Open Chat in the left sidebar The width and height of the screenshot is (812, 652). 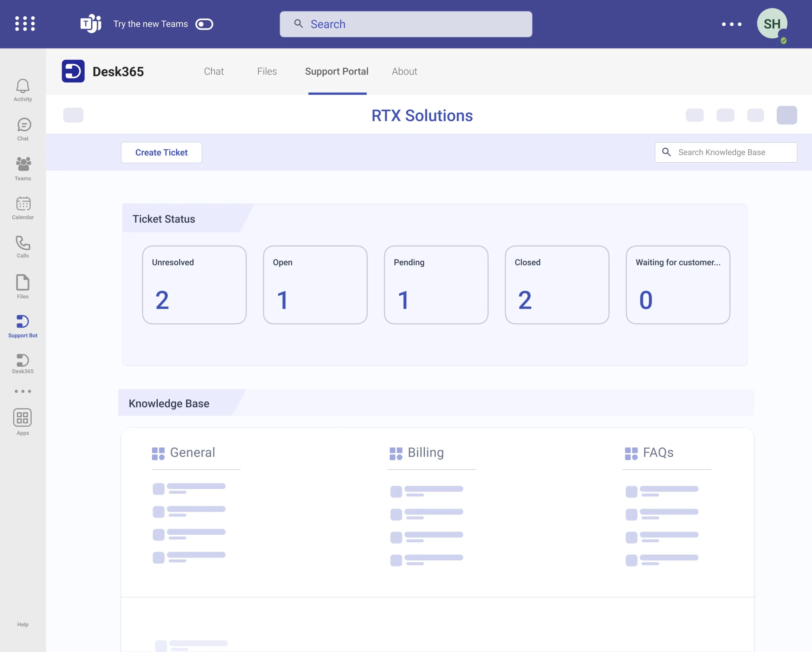click(x=23, y=129)
